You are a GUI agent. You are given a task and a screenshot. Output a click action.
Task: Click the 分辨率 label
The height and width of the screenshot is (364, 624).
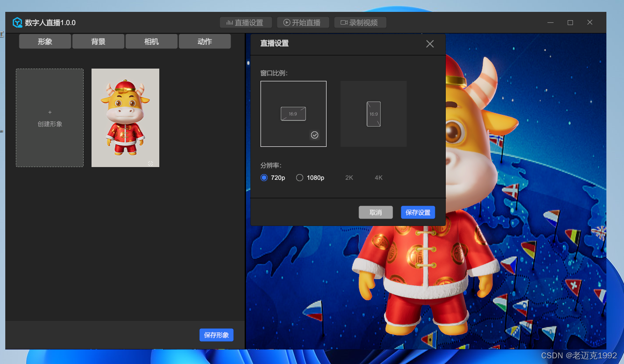point(271,165)
